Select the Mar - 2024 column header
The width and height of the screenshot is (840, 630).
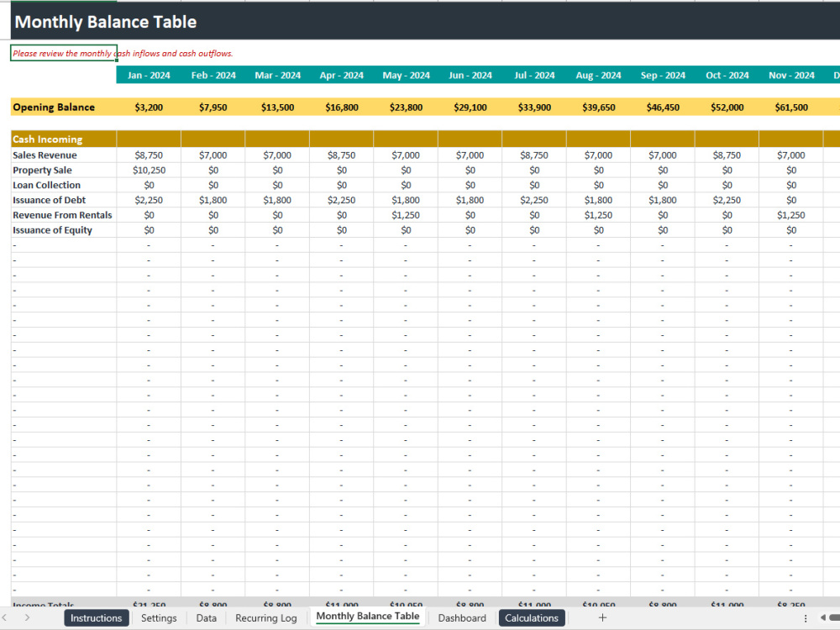(277, 75)
